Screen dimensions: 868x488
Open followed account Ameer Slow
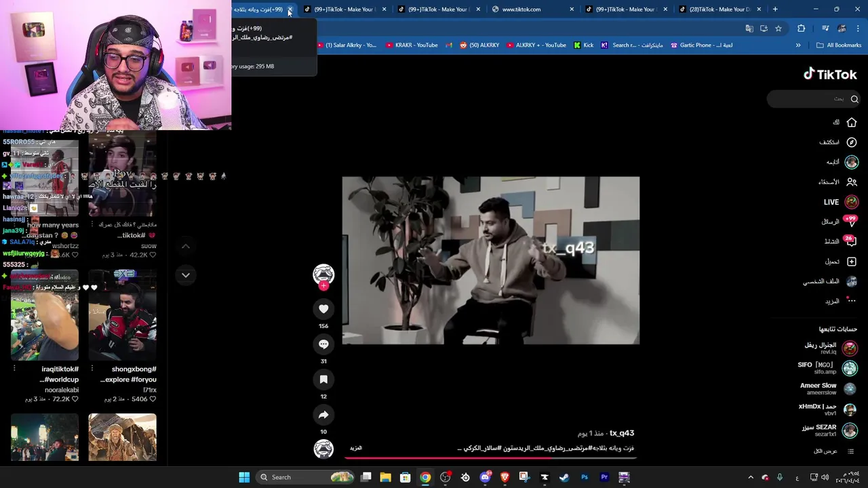click(829, 389)
